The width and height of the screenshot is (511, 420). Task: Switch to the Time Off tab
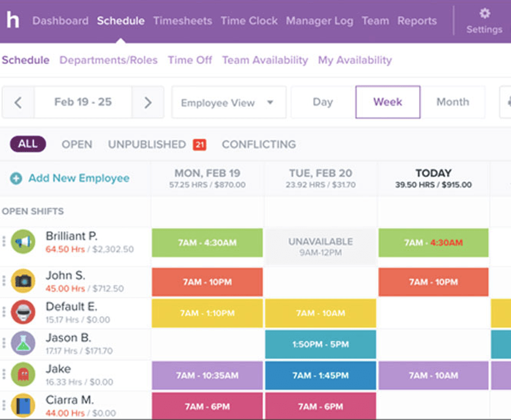pos(190,60)
